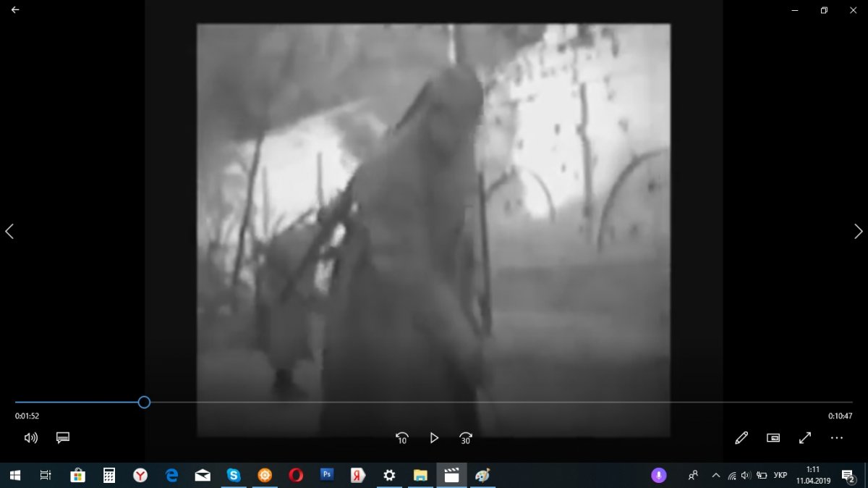Click the Movies & TV taskbar icon
Image resolution: width=868 pixels, height=488 pixels.
click(x=451, y=476)
